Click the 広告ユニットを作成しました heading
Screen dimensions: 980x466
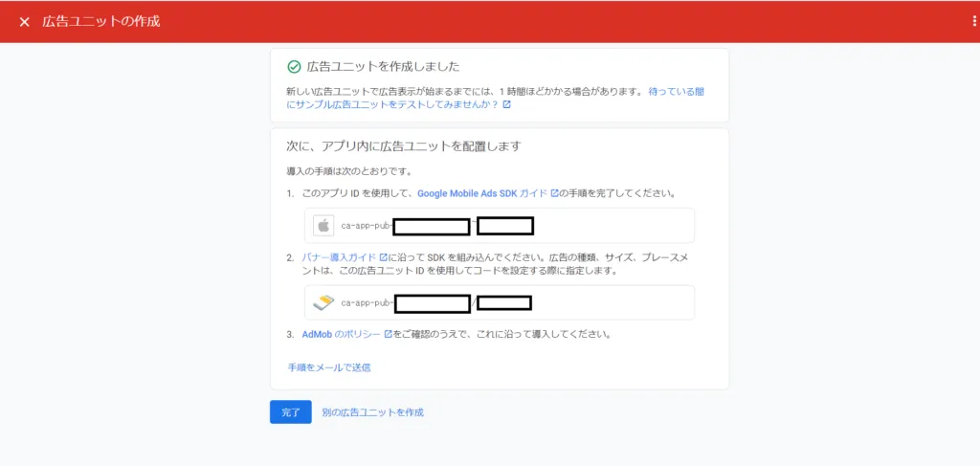tap(383, 67)
